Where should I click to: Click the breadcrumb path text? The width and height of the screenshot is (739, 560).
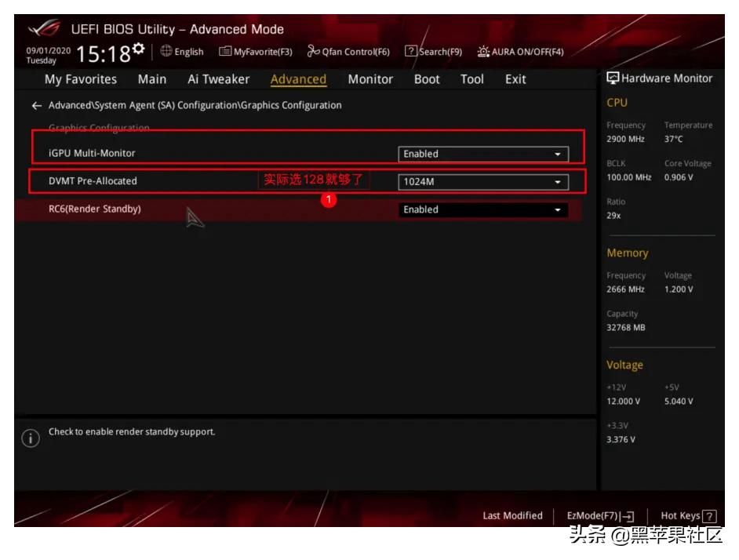click(x=195, y=105)
